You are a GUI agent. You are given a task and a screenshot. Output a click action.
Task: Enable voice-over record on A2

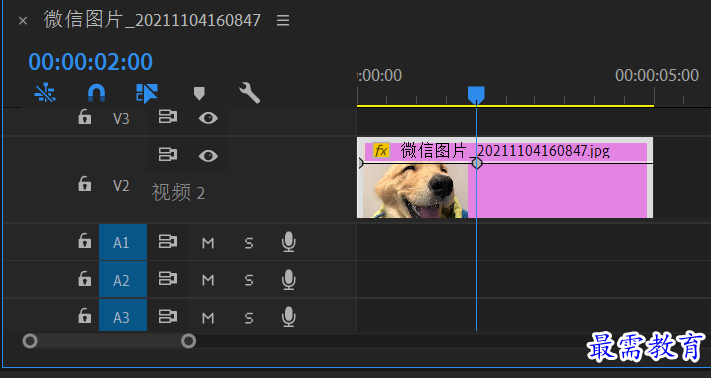tap(289, 279)
